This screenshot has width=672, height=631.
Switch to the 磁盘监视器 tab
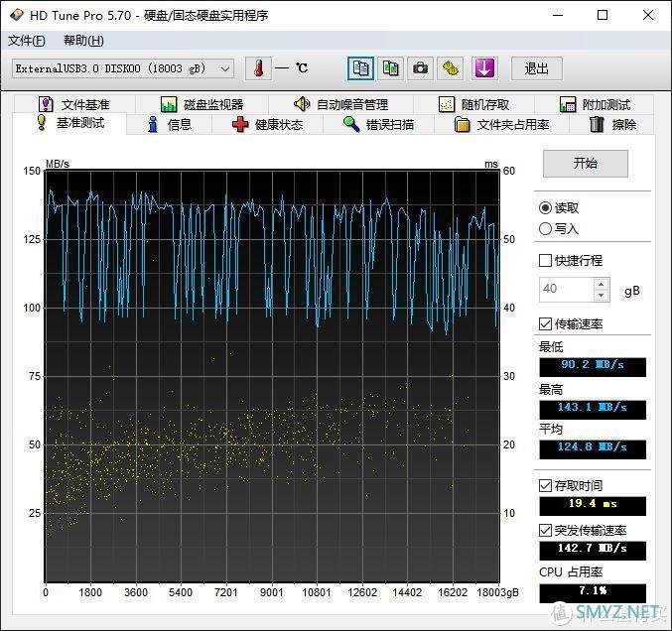[202, 104]
